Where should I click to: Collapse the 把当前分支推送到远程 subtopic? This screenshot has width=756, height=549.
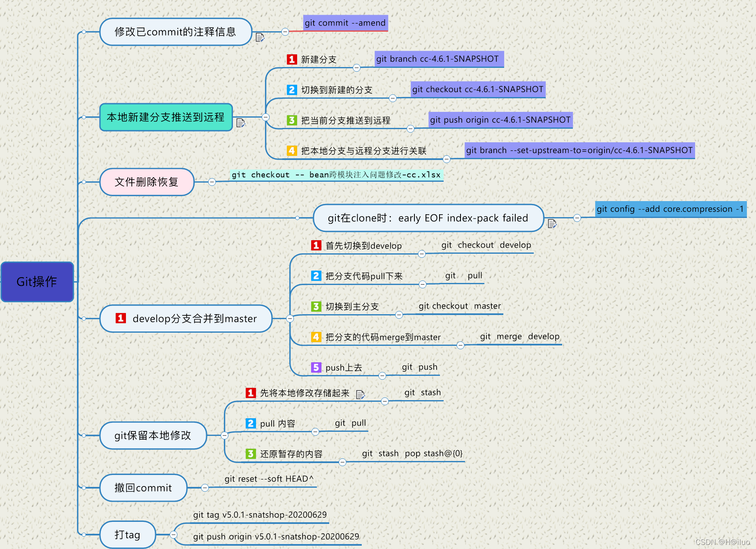(x=410, y=129)
